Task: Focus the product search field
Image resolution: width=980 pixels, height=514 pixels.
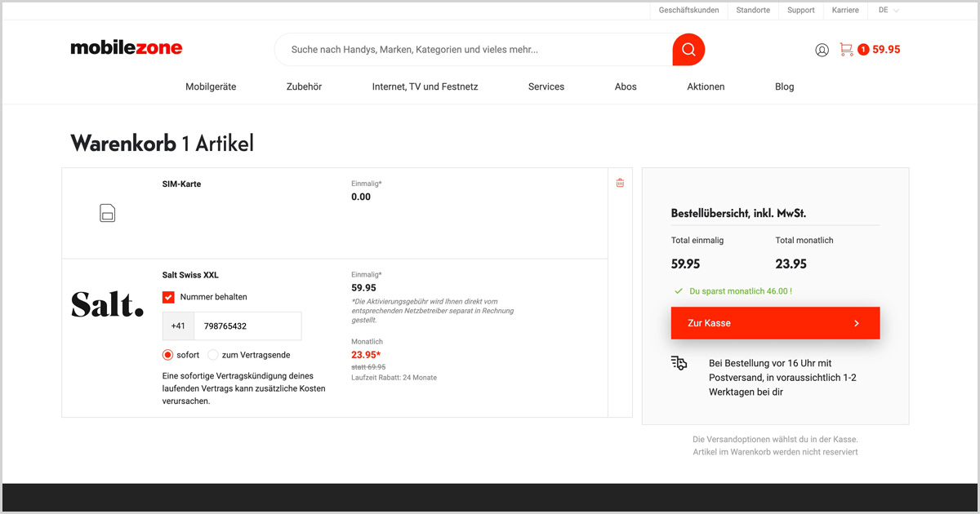Action: pos(474,50)
